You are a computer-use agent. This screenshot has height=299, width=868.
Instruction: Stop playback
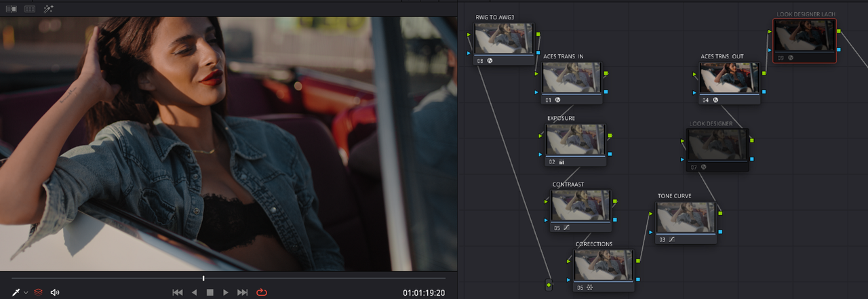coord(210,292)
